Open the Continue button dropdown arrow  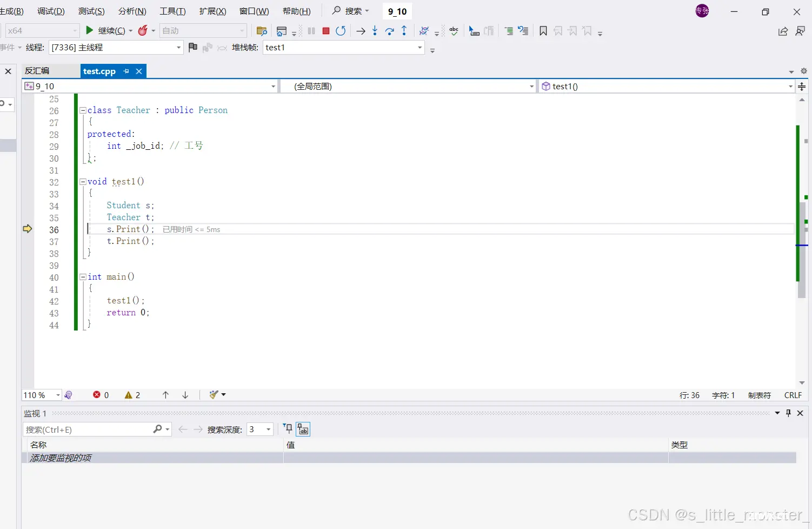coord(131,31)
